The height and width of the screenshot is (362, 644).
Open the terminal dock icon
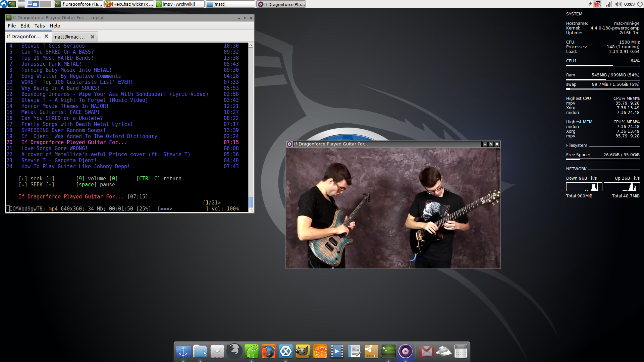pos(388,352)
